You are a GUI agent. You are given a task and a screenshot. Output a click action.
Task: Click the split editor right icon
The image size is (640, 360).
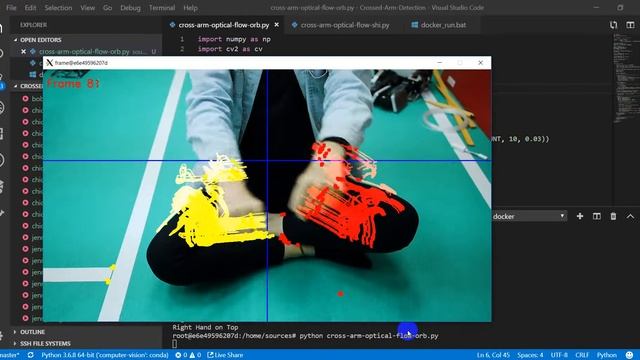[630, 25]
